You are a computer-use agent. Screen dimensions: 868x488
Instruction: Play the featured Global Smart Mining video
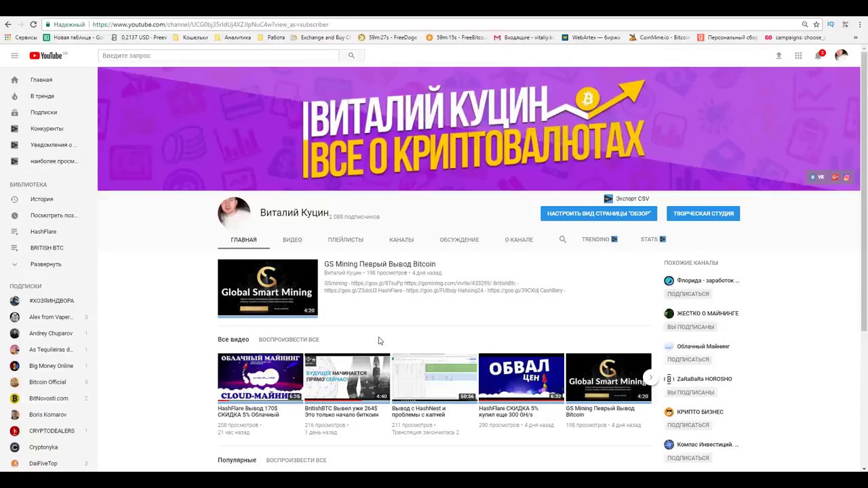tap(268, 287)
